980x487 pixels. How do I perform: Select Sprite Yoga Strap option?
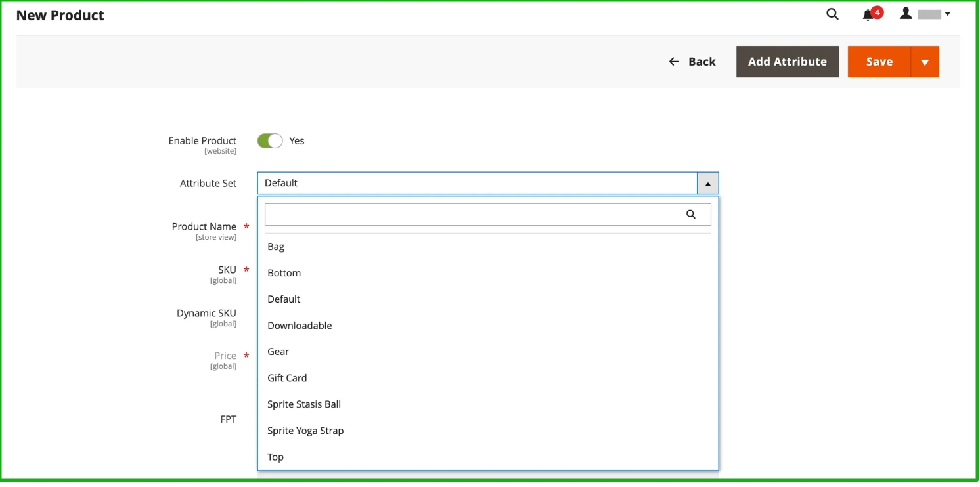point(305,431)
